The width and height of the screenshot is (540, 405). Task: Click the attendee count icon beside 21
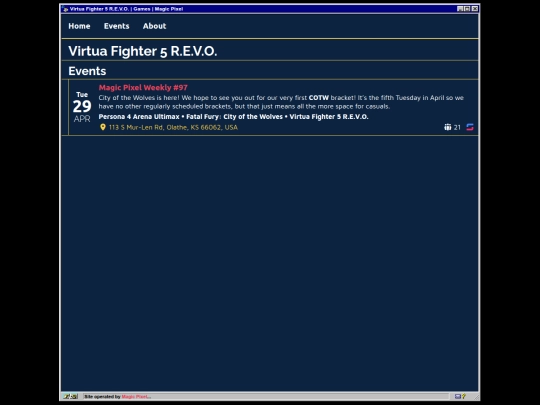pyautogui.click(x=447, y=127)
